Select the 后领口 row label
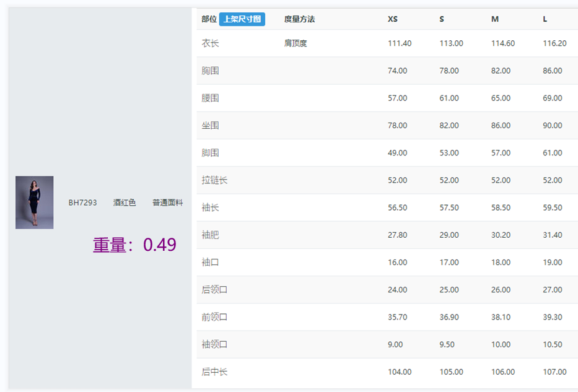578x392 pixels. tap(214, 290)
